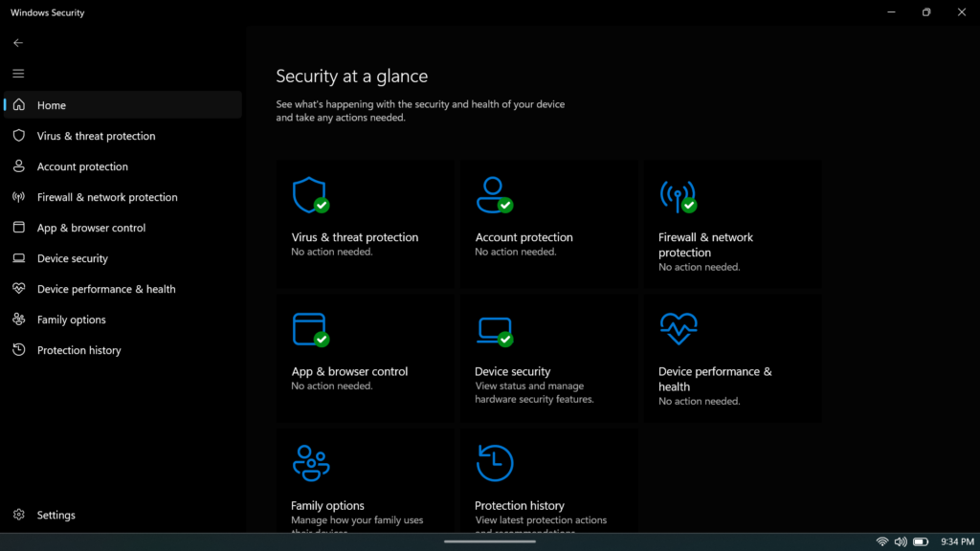Open Device security from the sidebar

[122, 258]
